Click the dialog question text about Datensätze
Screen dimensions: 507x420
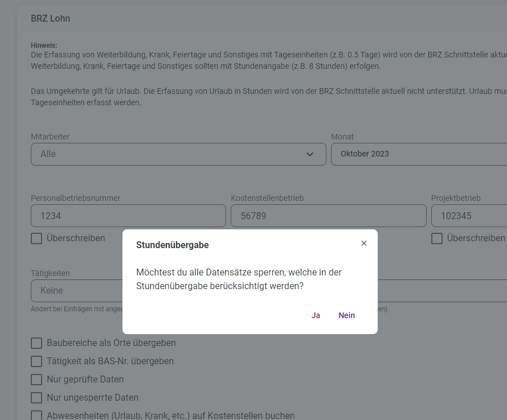click(x=239, y=279)
